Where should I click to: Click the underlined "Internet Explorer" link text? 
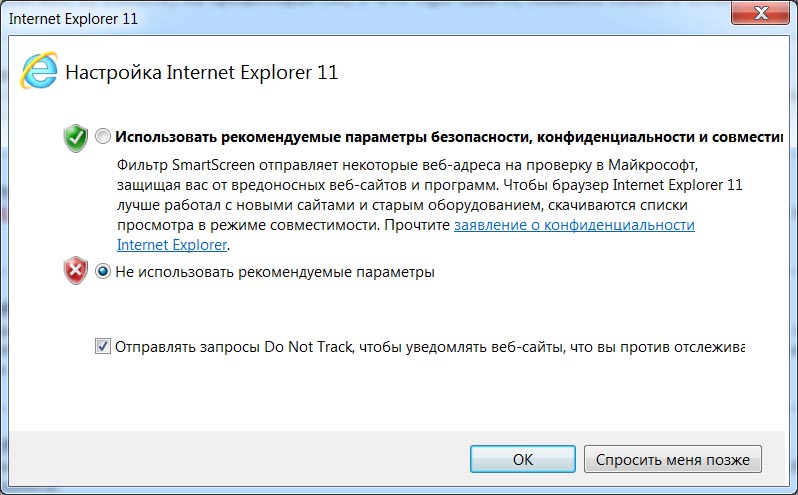pos(172,244)
